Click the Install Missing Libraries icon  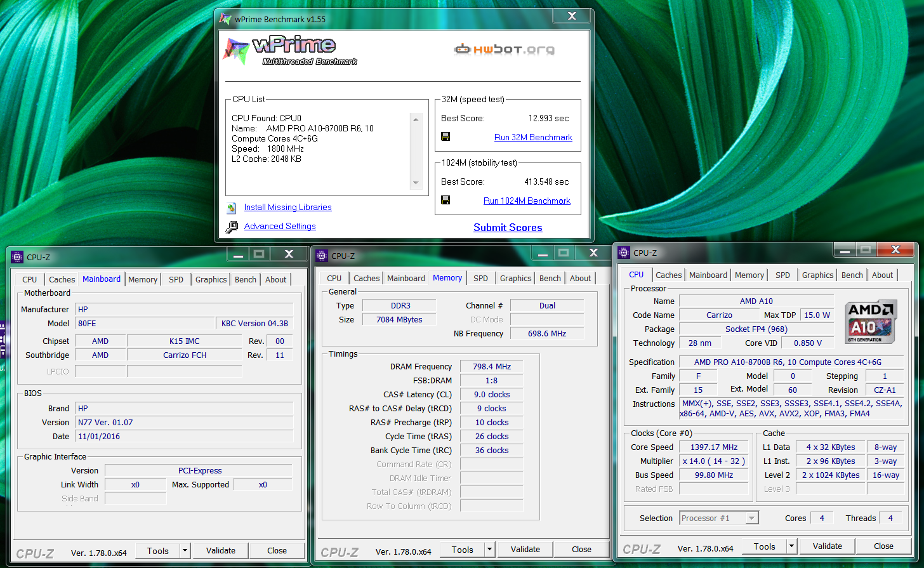tap(232, 208)
